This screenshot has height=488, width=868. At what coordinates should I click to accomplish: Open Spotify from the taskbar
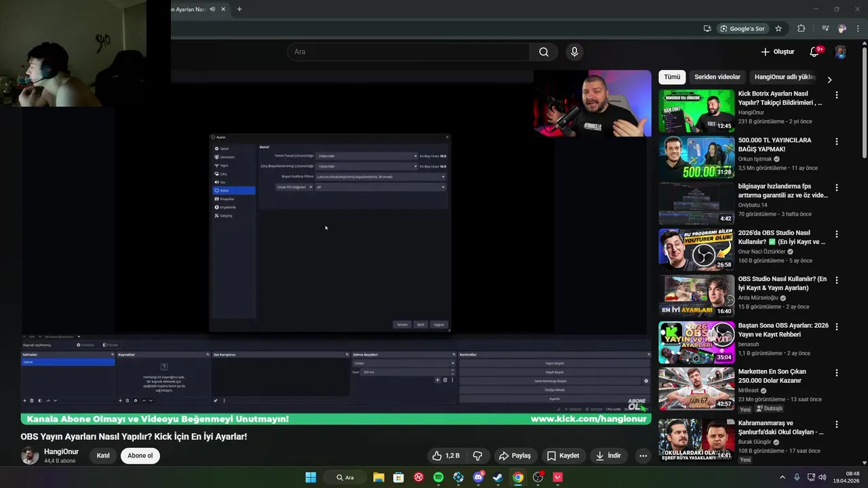pyautogui.click(x=438, y=477)
